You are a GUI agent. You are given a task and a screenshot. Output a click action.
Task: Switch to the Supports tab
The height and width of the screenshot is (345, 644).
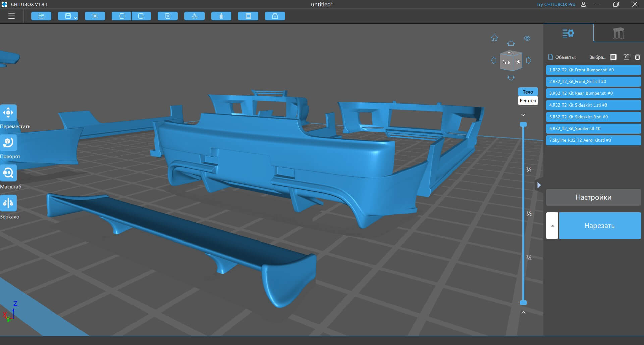pyautogui.click(x=619, y=33)
